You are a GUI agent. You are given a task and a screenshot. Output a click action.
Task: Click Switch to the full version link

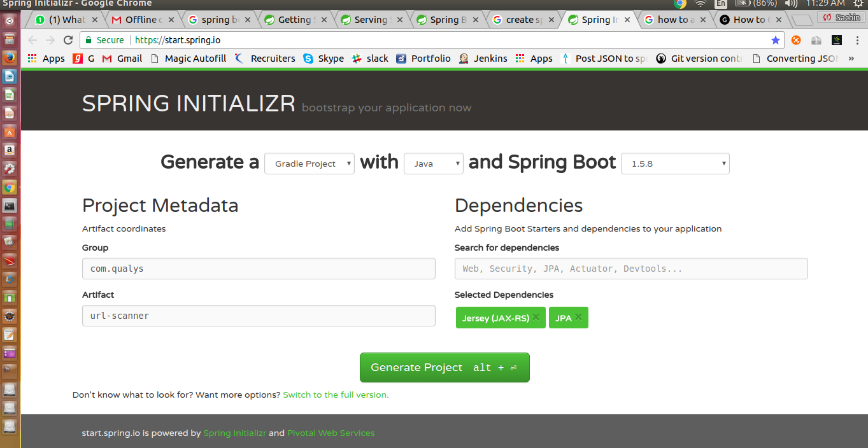tap(336, 395)
